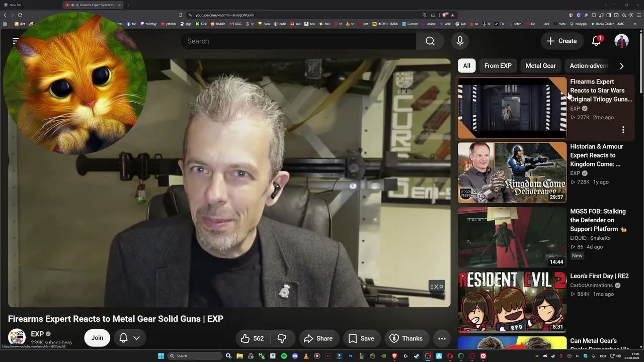Select the Metal Gear filter chip
Viewport: 644px width, 362px height.
pos(541,66)
